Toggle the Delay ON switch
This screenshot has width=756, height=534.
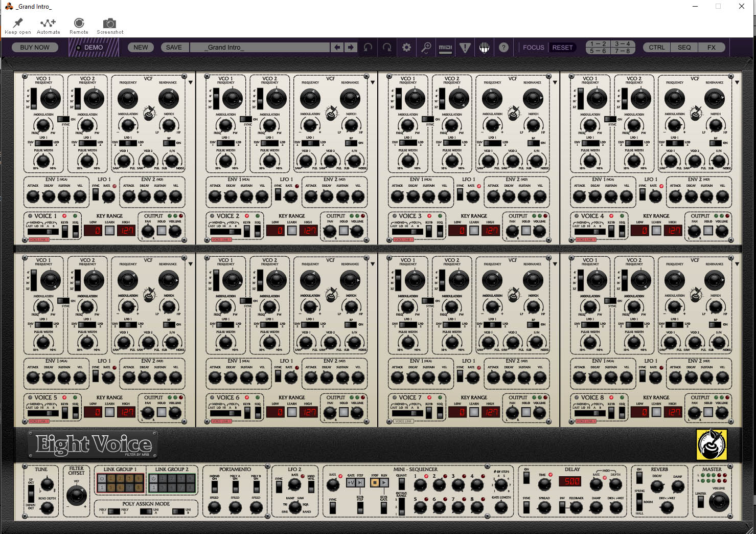pos(526,478)
